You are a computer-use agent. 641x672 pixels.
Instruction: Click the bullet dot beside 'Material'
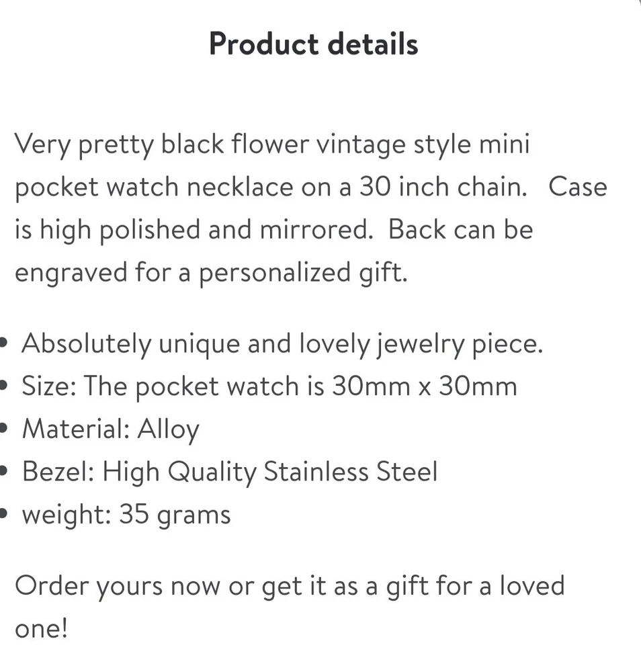(4, 429)
